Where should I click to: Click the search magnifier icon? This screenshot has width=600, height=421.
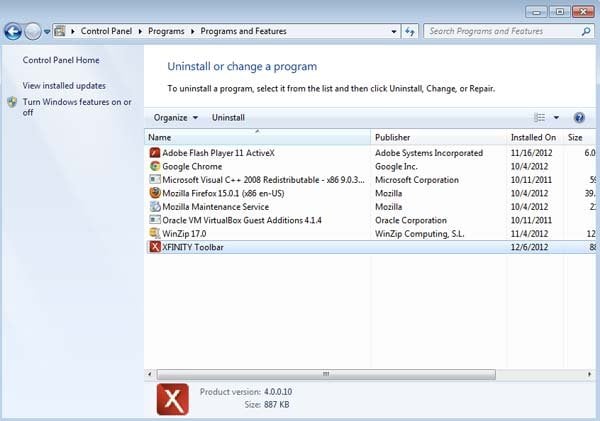pyautogui.click(x=586, y=31)
